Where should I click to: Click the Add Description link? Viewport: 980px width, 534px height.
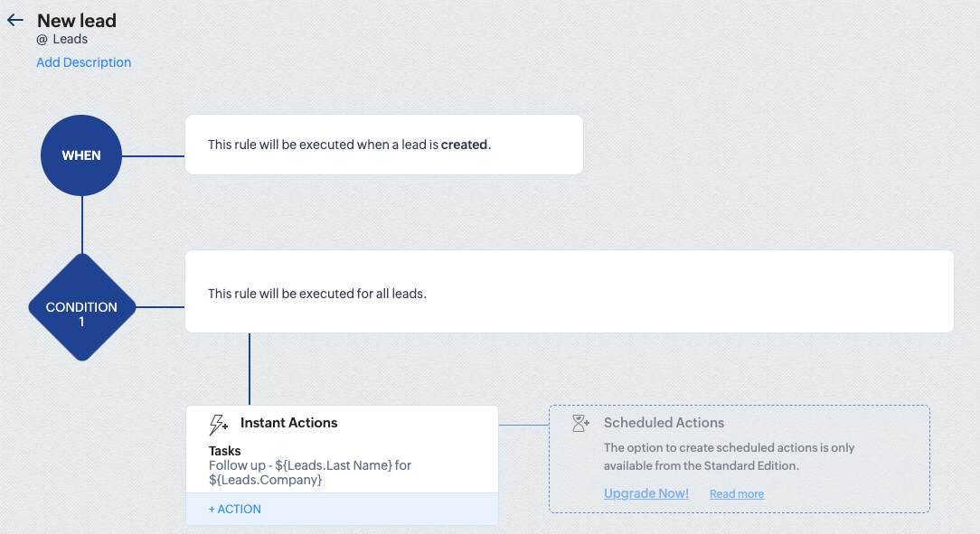click(83, 62)
